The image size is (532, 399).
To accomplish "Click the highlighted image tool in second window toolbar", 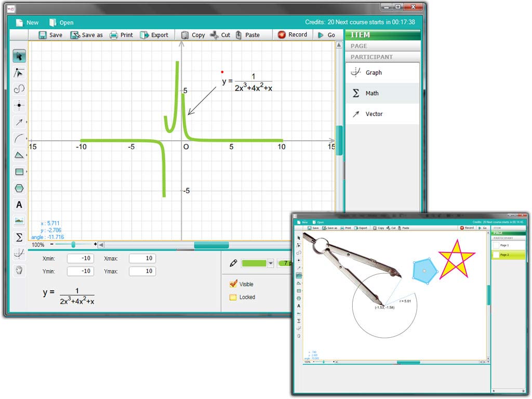I will 299,275.
